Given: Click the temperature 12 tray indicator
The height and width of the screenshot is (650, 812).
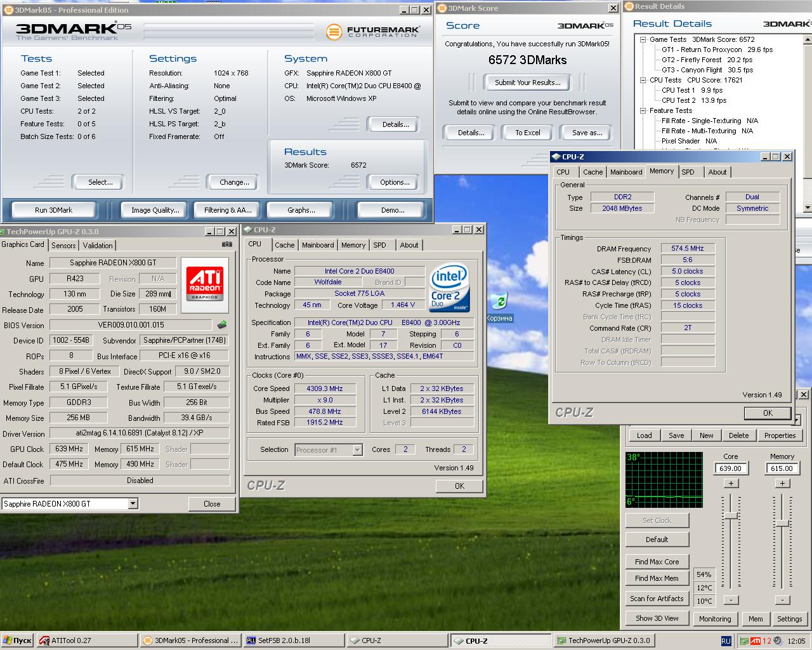Looking at the screenshot, I should pyautogui.click(x=767, y=640).
